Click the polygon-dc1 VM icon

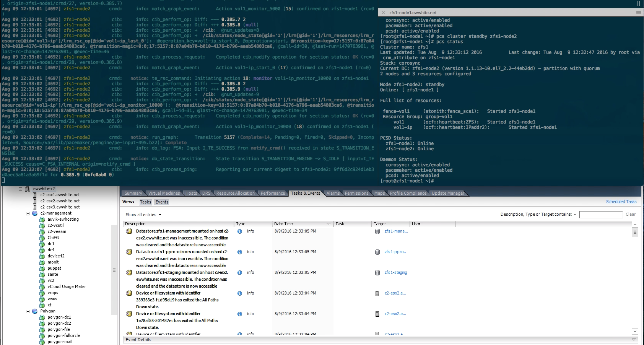(x=42, y=317)
